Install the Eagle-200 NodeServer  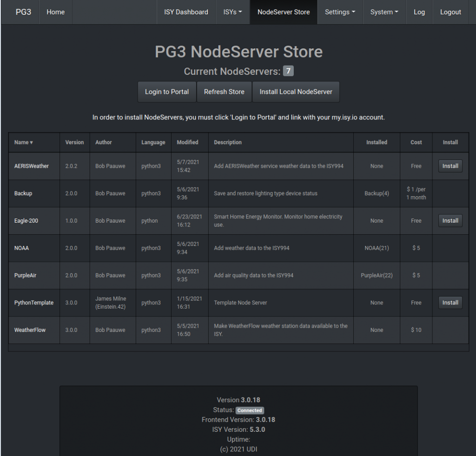(x=450, y=221)
